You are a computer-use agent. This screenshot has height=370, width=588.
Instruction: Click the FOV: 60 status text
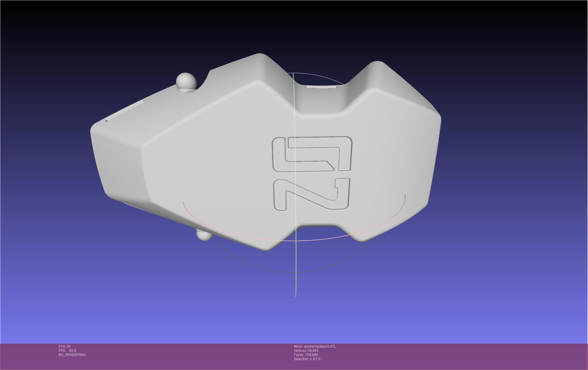(65, 346)
